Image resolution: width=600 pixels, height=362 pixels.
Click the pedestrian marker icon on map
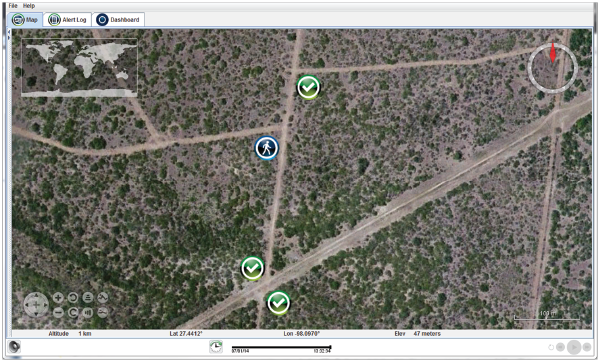coord(267,148)
